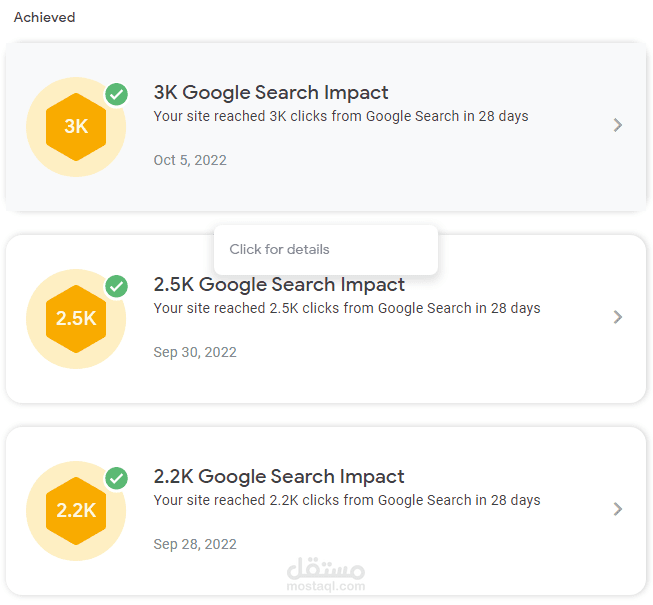Screen dimensions: 653x605
Task: Open the 2.2K Google Search Impact title
Action: tap(279, 476)
